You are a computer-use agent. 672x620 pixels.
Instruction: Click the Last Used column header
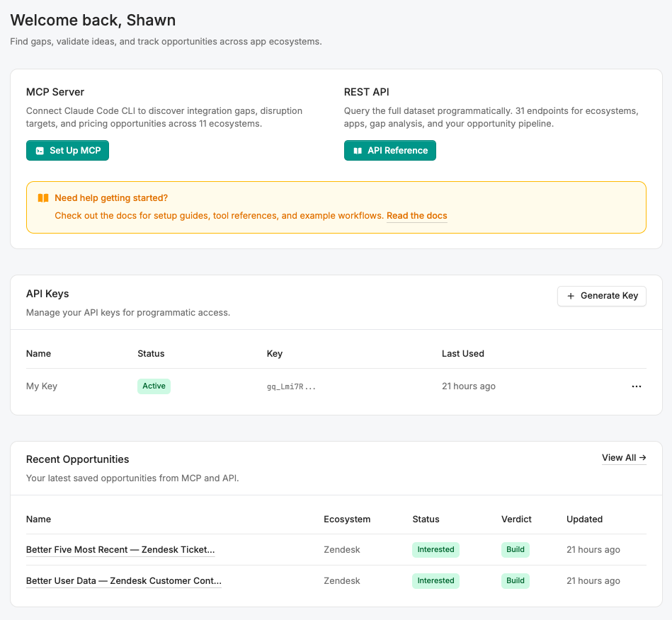(462, 354)
